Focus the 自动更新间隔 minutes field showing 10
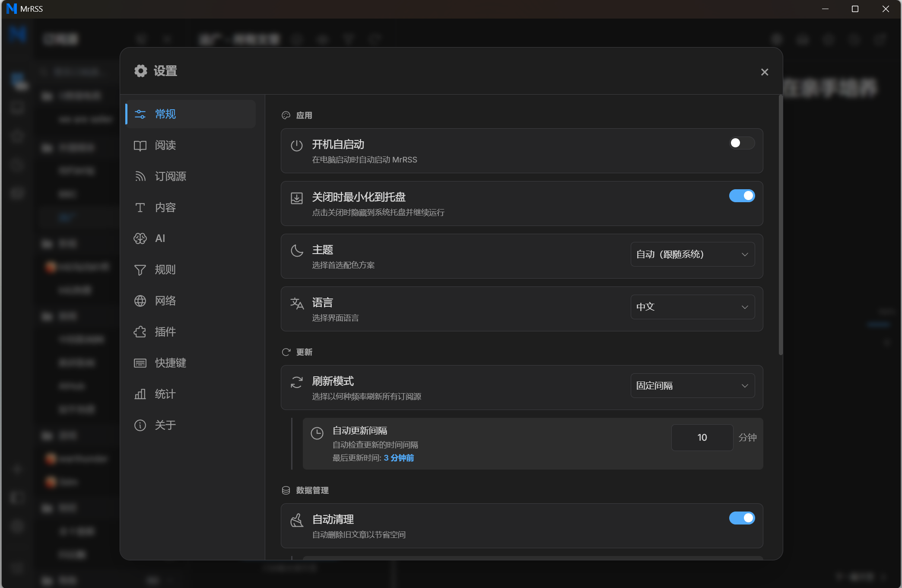Screen dimensions: 902x588 click(702, 438)
